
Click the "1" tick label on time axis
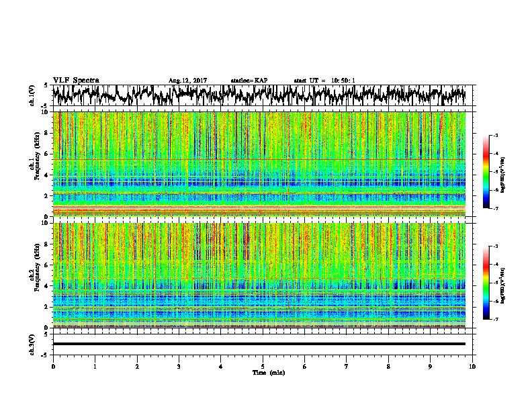click(95, 367)
